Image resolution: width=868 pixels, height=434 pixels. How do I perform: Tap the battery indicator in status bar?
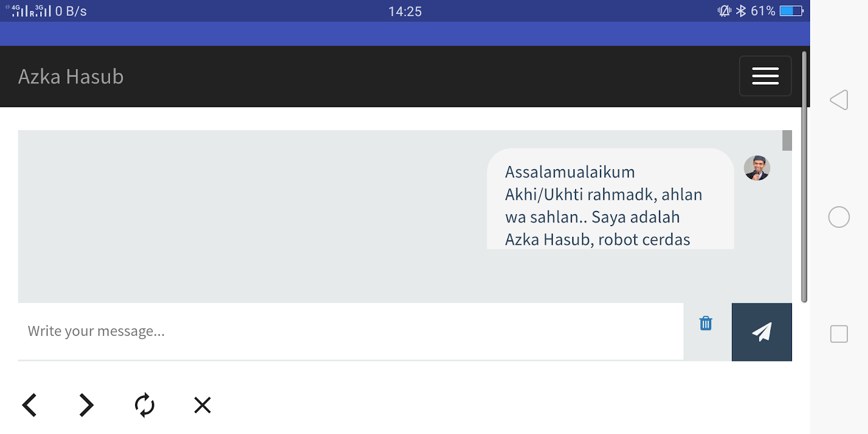(792, 11)
